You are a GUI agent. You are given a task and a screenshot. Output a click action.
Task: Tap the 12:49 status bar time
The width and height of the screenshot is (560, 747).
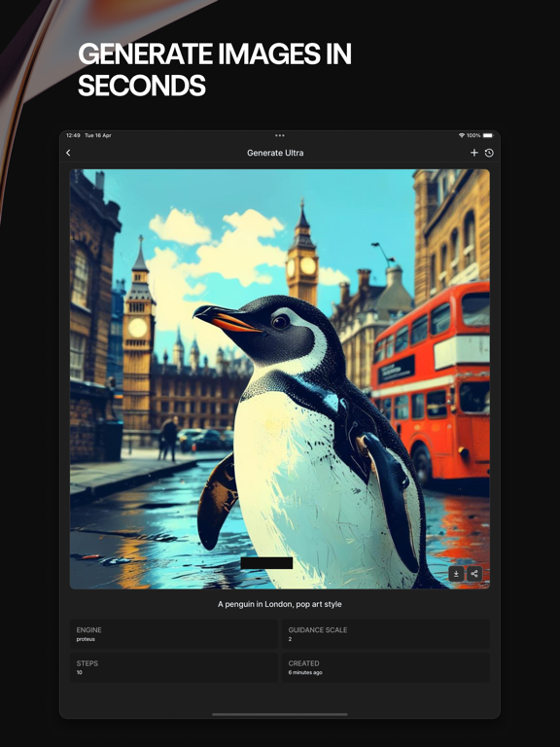click(73, 135)
